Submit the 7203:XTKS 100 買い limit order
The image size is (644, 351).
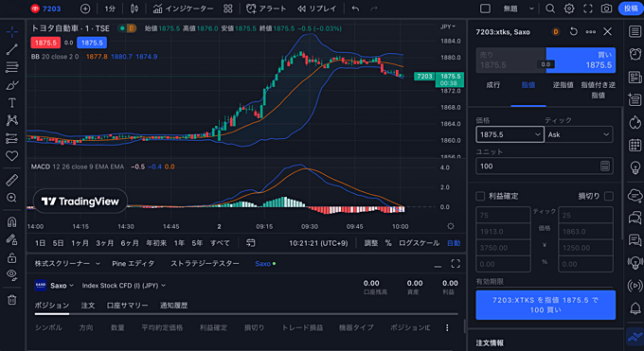tap(546, 305)
